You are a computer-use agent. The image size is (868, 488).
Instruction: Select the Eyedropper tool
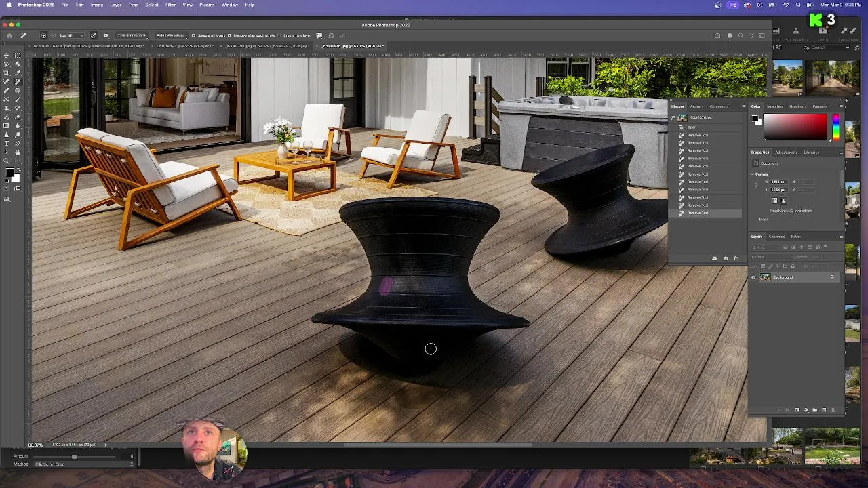pyautogui.click(x=18, y=73)
